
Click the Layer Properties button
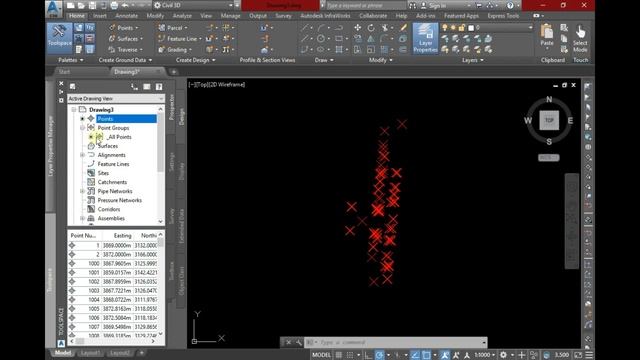click(x=425, y=38)
